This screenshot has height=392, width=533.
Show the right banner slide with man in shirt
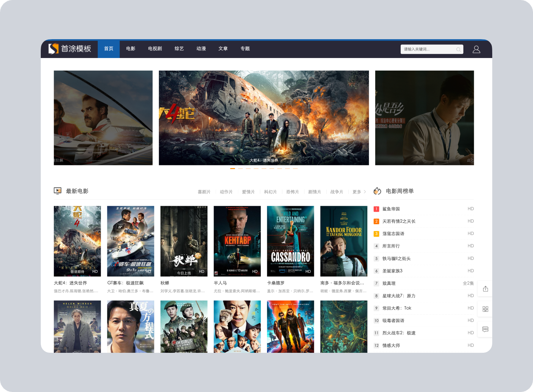coord(425,118)
